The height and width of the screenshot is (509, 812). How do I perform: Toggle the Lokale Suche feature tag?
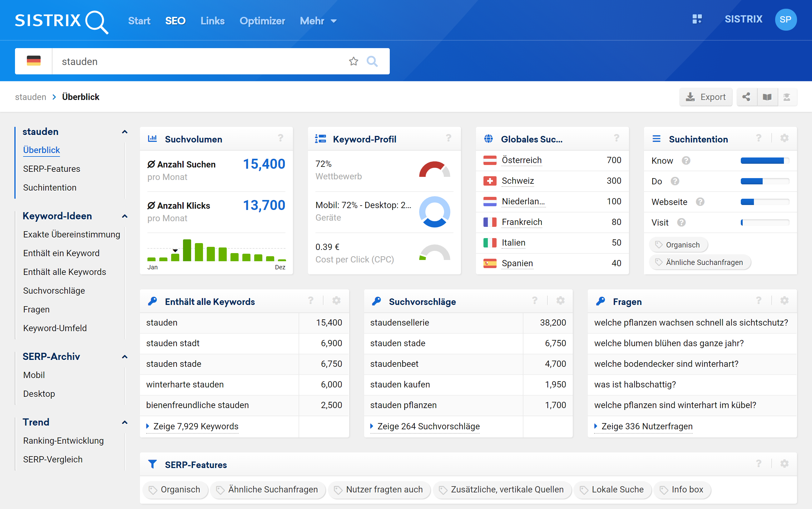612,490
